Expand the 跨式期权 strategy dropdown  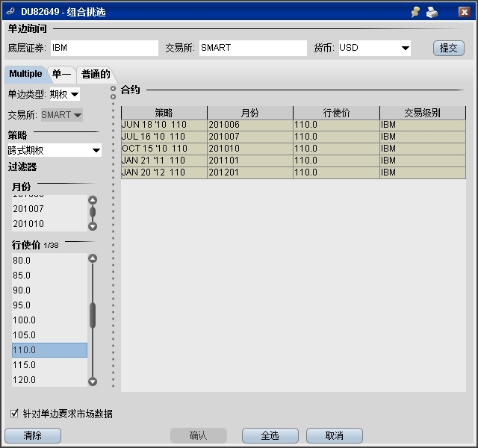coord(96,150)
